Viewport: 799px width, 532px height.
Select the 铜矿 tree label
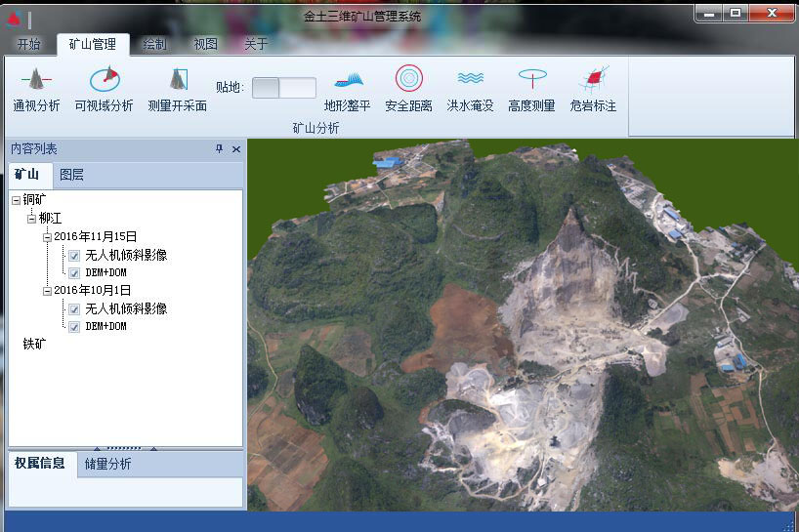click(x=34, y=200)
